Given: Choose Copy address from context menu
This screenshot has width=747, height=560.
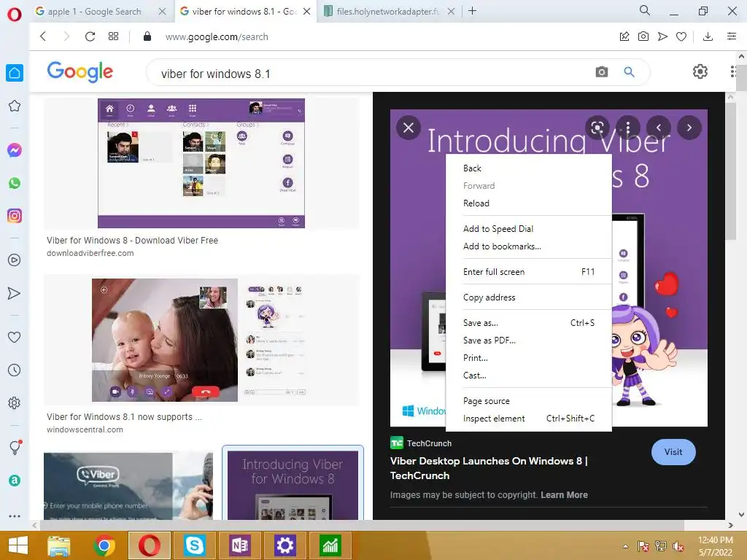Looking at the screenshot, I should tap(529, 297).
